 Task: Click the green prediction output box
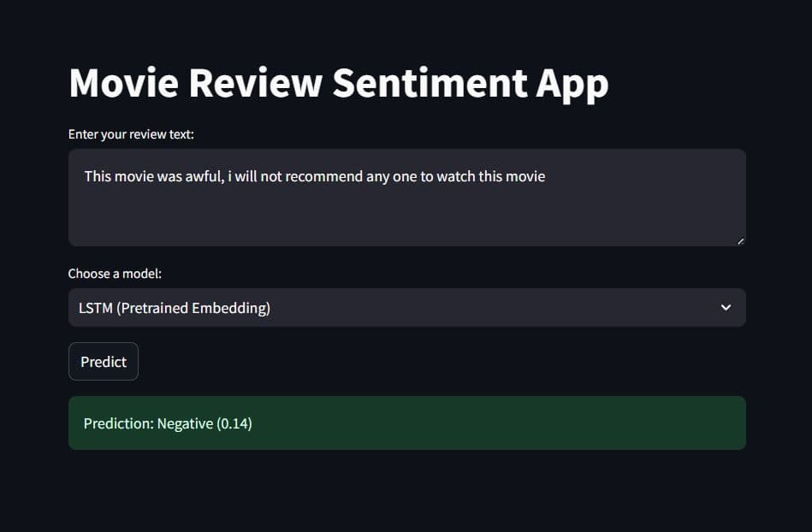point(406,423)
